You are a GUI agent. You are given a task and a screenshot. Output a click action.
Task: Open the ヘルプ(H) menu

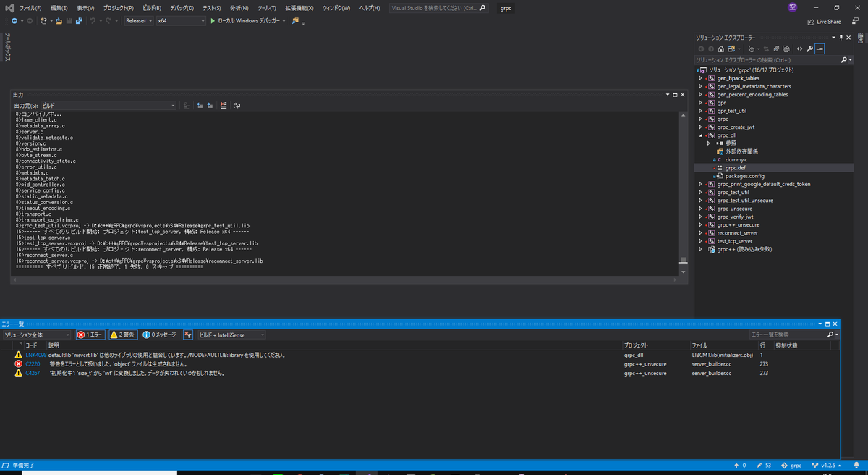click(370, 7)
